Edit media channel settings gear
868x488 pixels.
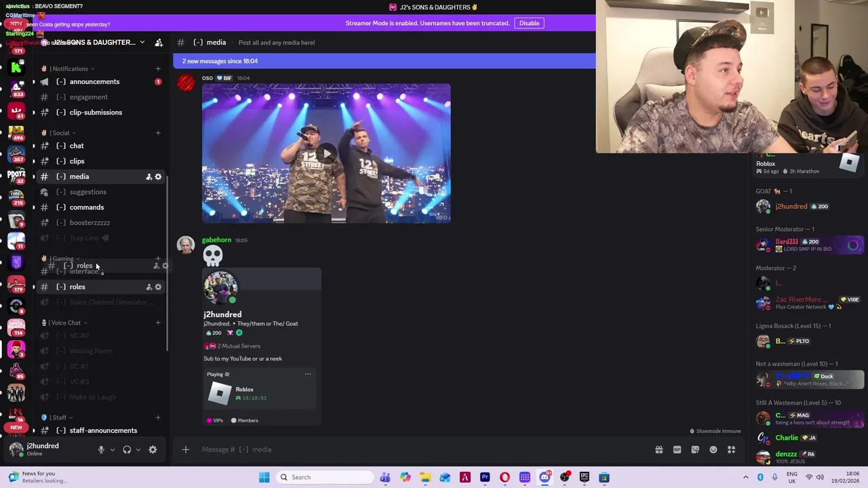[x=158, y=177]
